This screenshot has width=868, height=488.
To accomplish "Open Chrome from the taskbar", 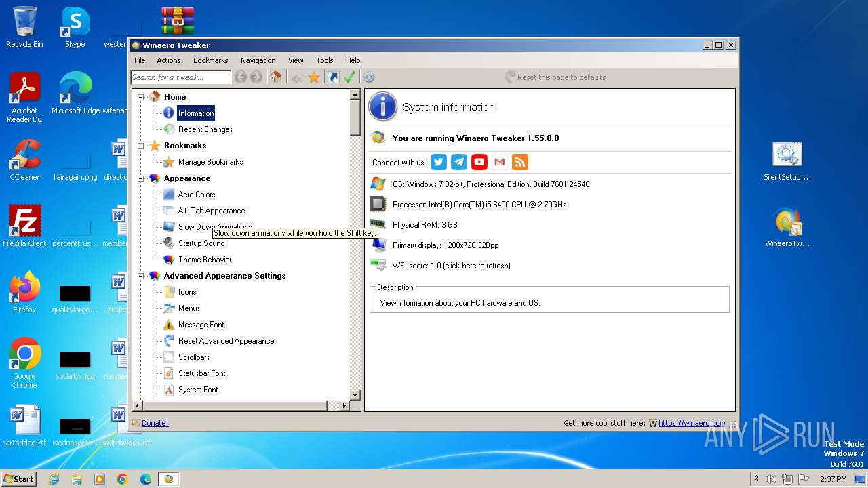I will pos(123,479).
